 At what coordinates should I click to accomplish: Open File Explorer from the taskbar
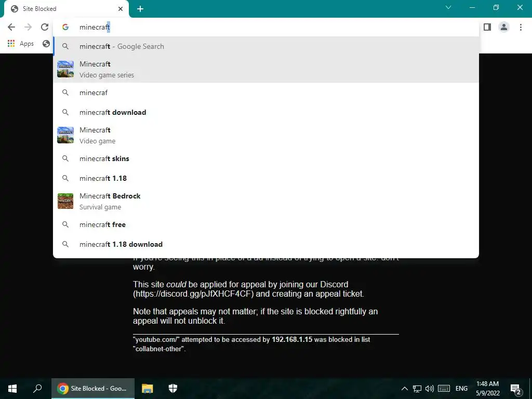147,389
